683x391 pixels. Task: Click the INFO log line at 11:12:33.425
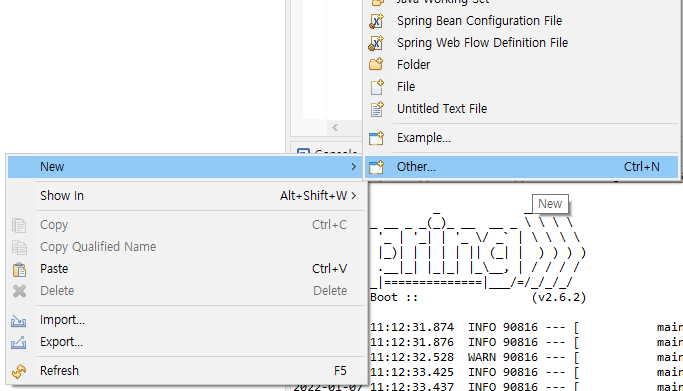526,372
